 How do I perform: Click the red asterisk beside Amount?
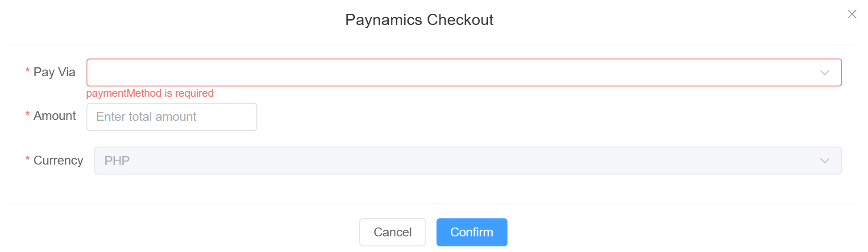click(x=28, y=115)
